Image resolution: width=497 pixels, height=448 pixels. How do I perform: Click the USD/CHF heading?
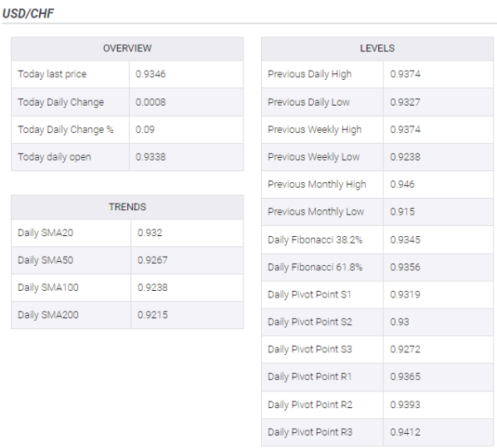[x=28, y=13]
